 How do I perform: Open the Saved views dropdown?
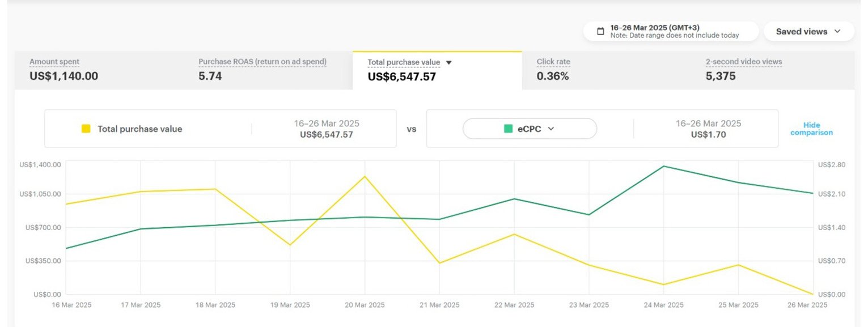(x=808, y=32)
